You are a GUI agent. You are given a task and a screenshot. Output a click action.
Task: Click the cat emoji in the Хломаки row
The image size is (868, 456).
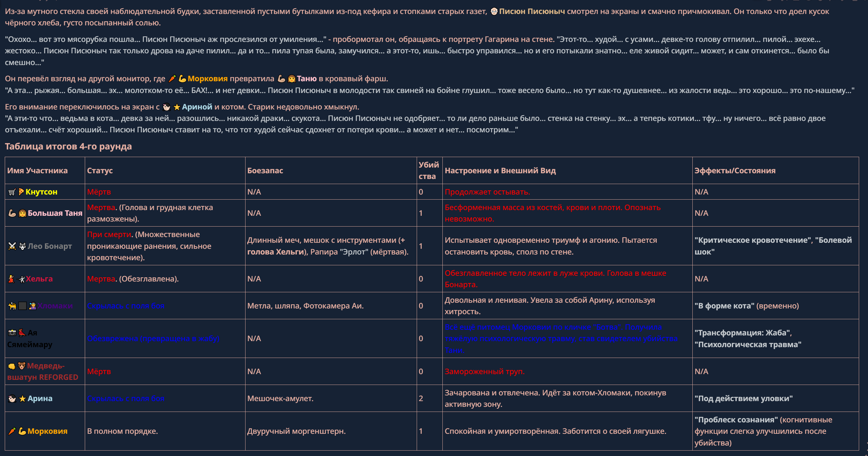click(x=12, y=306)
